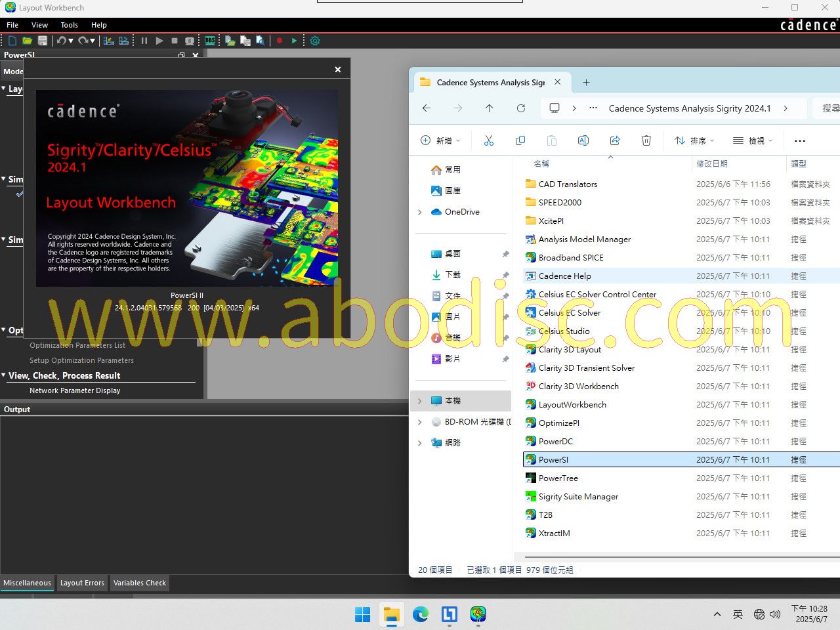Open the Help menu
The height and width of the screenshot is (630, 840).
click(x=99, y=25)
